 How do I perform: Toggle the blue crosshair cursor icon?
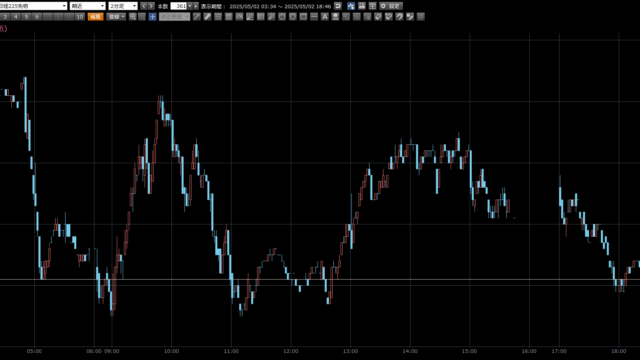[152, 17]
